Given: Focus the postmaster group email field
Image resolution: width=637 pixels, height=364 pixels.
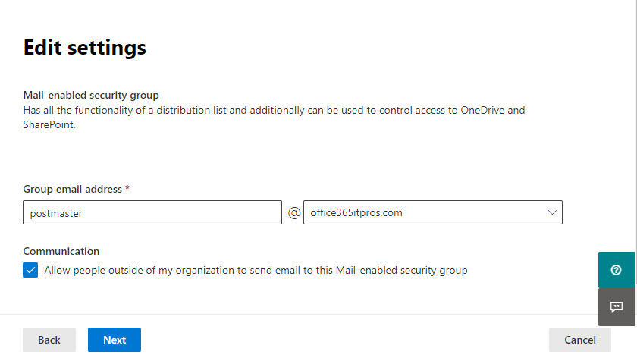Looking at the screenshot, I should tap(152, 212).
